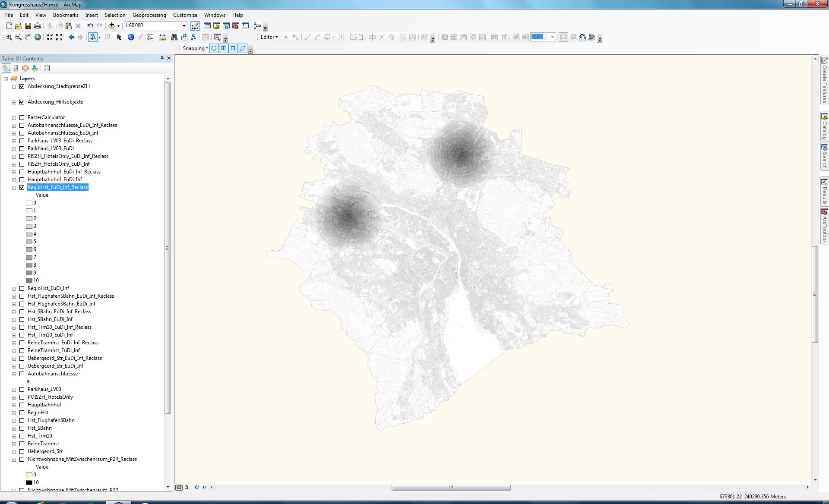Viewport: 829px width, 504px height.
Task: Select the Pan hand tool
Action: (x=28, y=37)
